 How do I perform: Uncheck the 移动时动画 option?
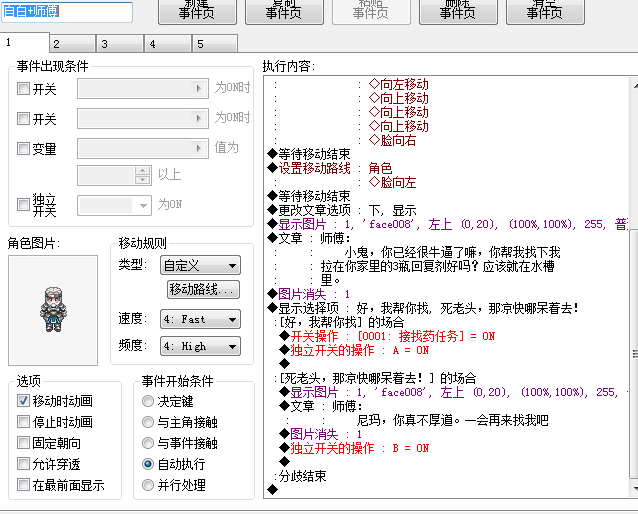(x=23, y=400)
